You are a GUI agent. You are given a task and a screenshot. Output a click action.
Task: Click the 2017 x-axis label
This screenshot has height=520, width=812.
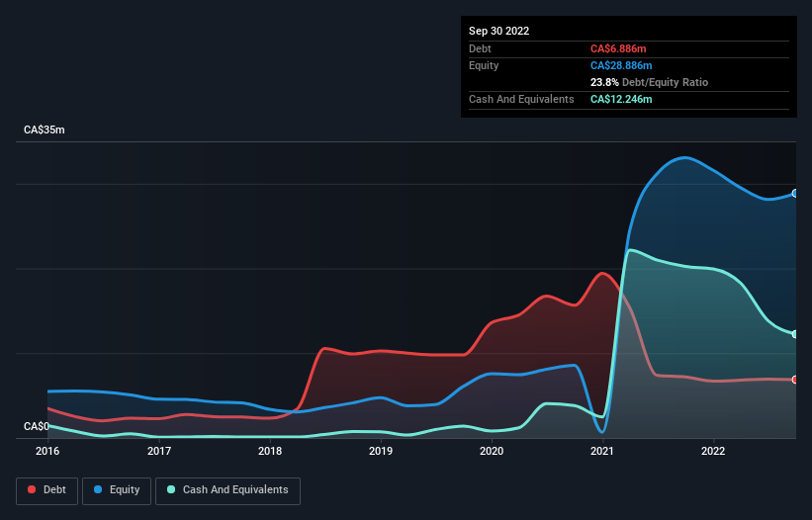[x=159, y=451]
